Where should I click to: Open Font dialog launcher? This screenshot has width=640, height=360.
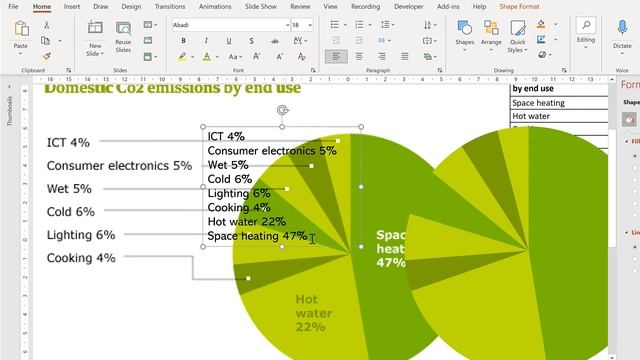(x=313, y=70)
